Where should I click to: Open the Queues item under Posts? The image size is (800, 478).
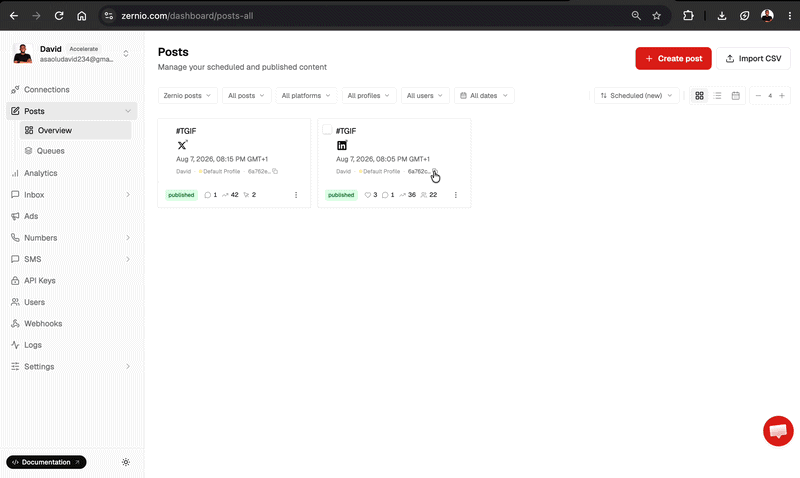pos(76,150)
